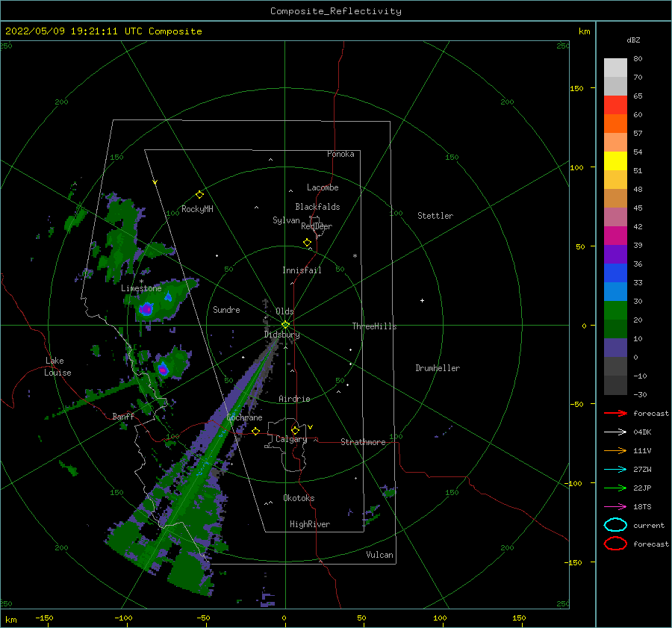Image resolution: width=672 pixels, height=628 pixels.
Task: Click the white 70-80 dBZ color swatch
Action: point(615,68)
